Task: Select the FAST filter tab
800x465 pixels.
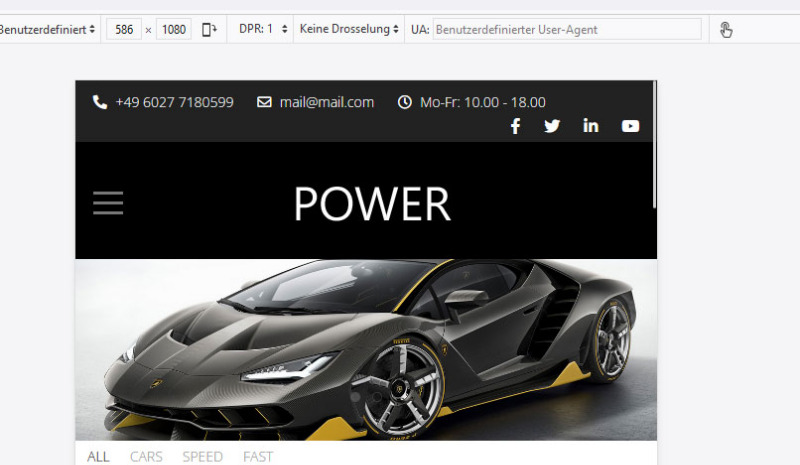Action: (258, 456)
